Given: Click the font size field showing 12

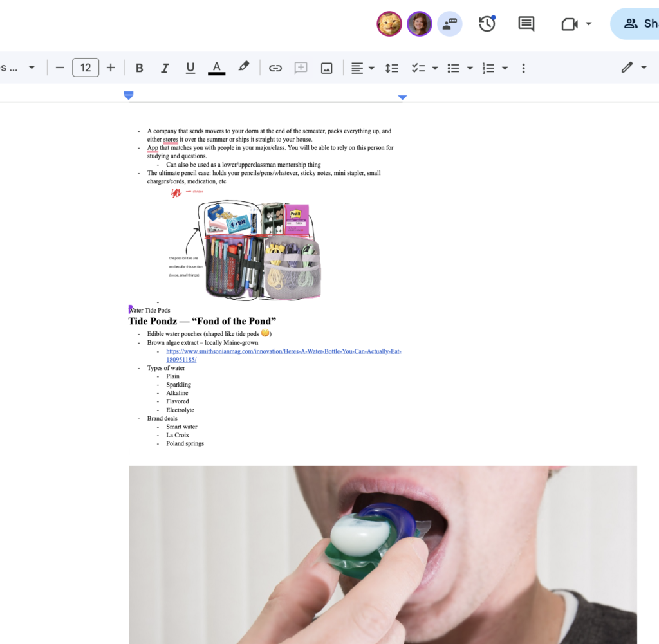Looking at the screenshot, I should coord(86,68).
